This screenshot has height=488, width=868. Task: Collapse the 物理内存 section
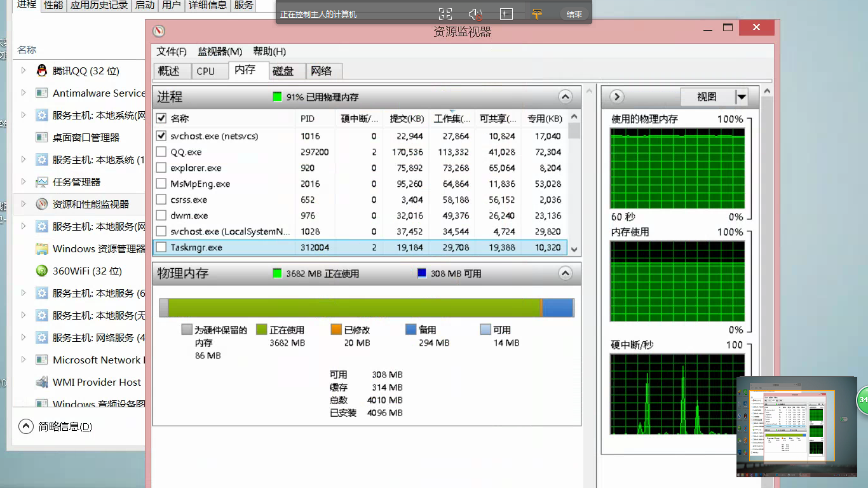pos(565,273)
